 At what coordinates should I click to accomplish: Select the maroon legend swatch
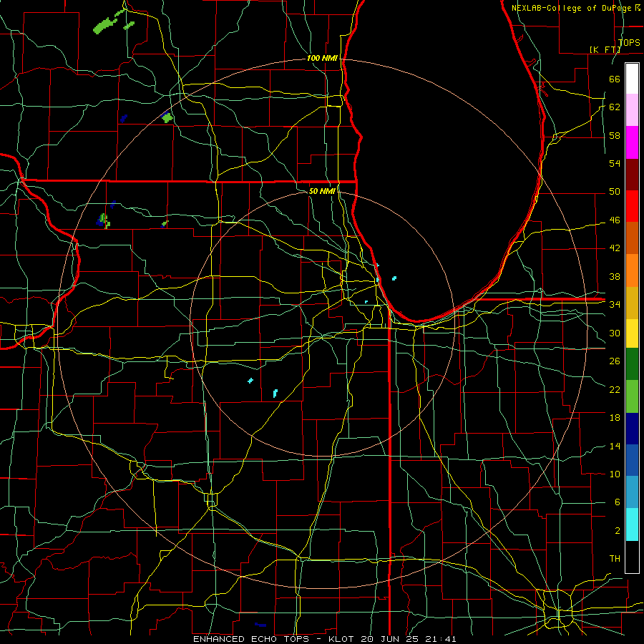click(632, 174)
